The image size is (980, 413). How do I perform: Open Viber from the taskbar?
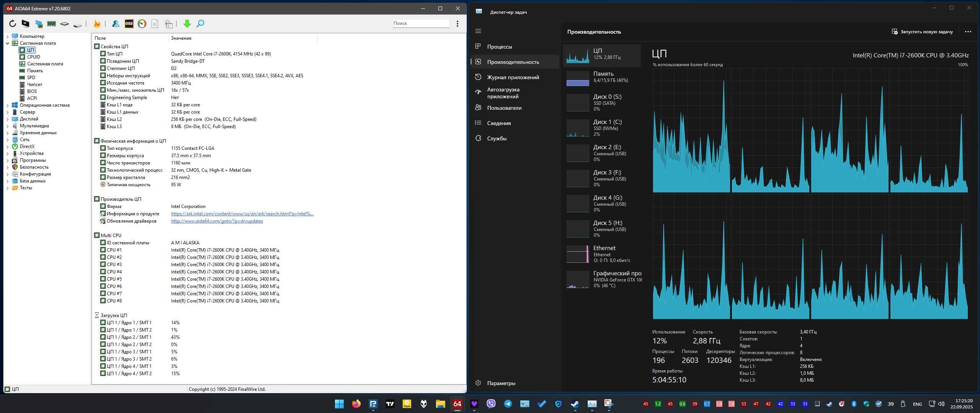pos(491,404)
